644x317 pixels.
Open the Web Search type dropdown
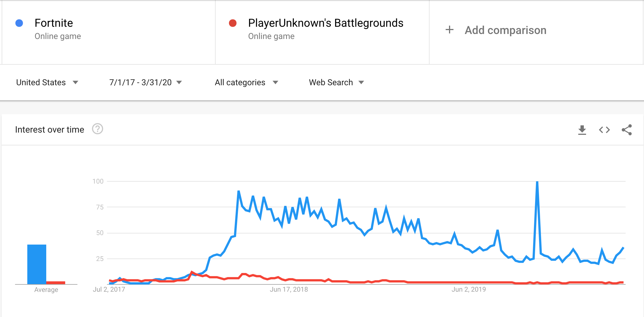[x=336, y=82]
